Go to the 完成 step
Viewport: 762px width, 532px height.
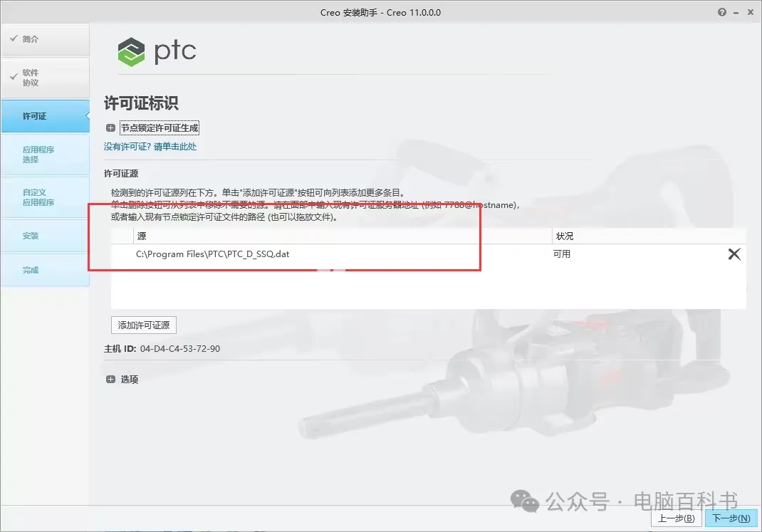(45, 270)
